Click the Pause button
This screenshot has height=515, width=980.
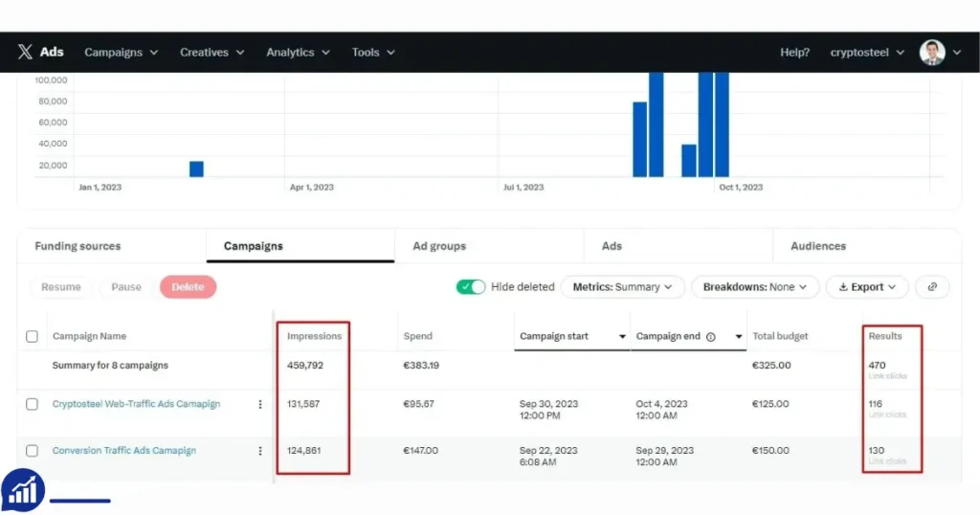(x=126, y=287)
